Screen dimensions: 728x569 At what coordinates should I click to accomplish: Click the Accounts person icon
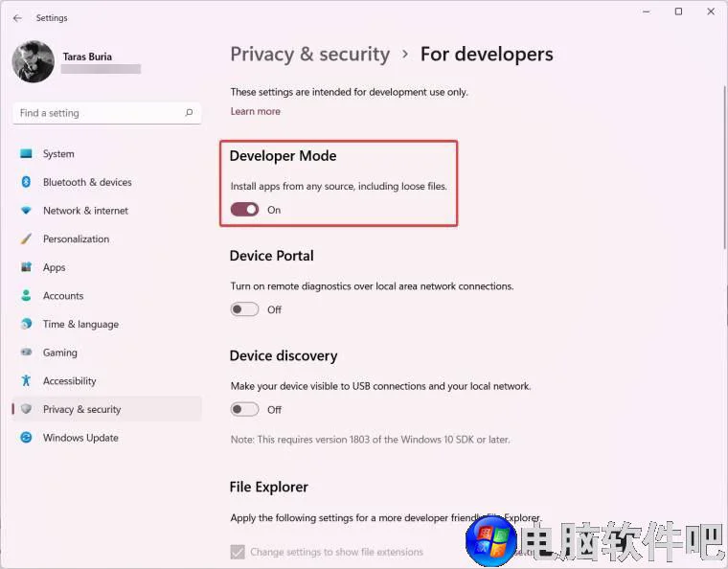(x=26, y=296)
